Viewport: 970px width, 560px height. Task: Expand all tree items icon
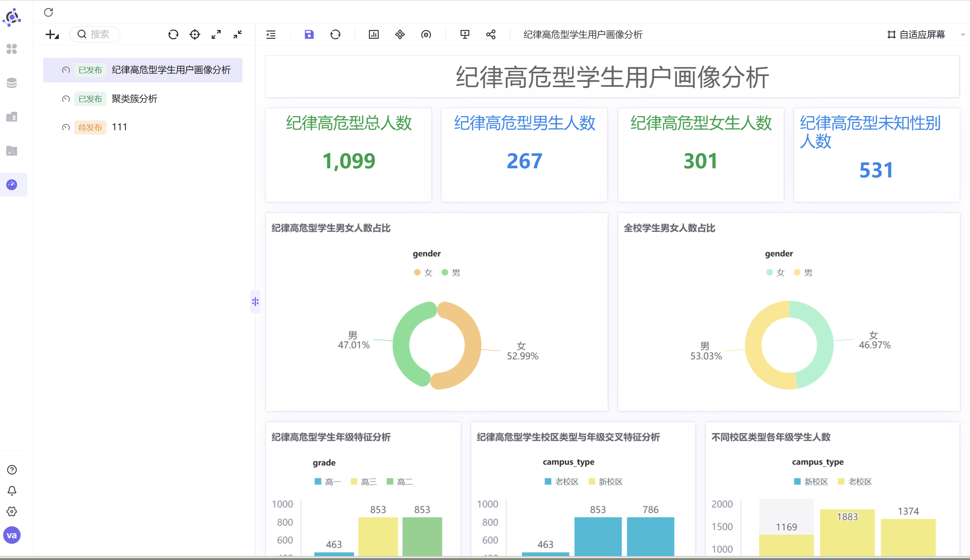216,34
